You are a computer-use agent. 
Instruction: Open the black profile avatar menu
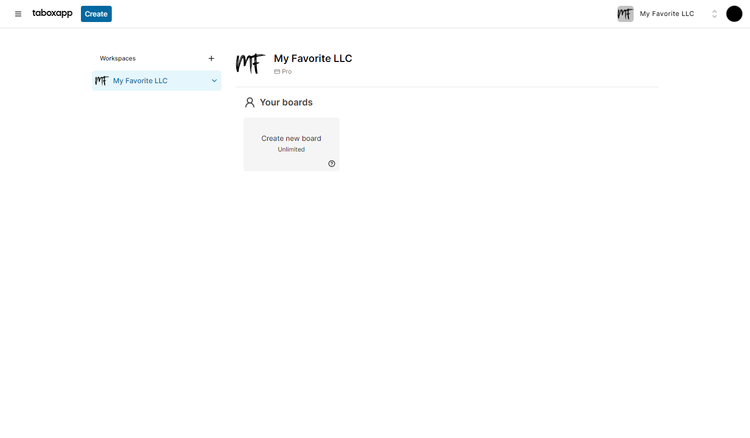pos(734,14)
